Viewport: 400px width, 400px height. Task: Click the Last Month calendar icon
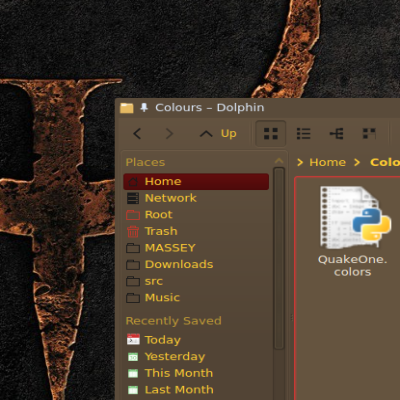pyautogui.click(x=133, y=390)
